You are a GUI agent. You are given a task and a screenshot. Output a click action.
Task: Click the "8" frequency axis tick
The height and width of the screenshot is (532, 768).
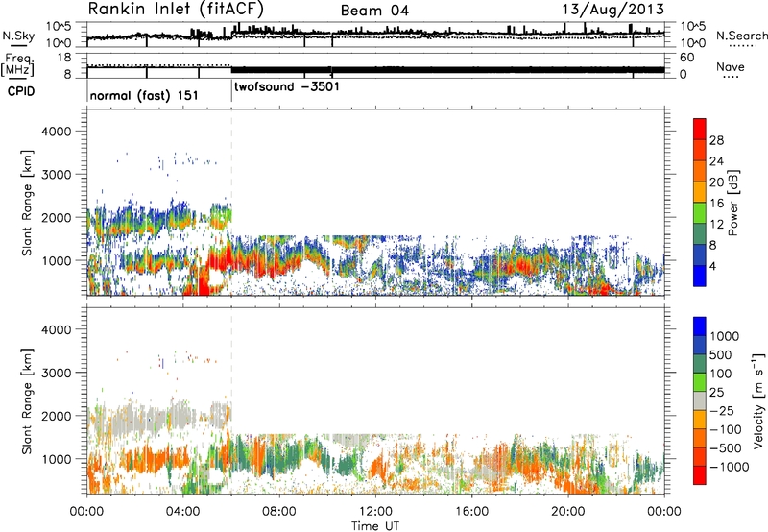pos(67,75)
